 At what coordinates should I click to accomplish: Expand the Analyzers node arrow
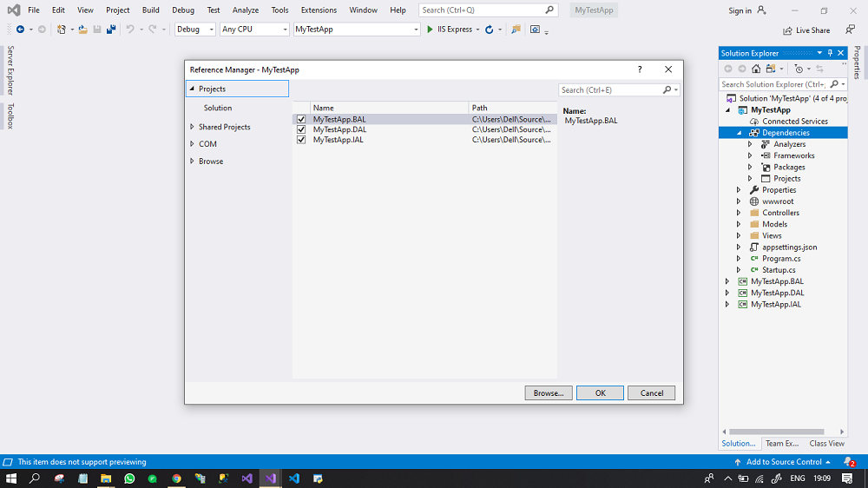(750, 144)
